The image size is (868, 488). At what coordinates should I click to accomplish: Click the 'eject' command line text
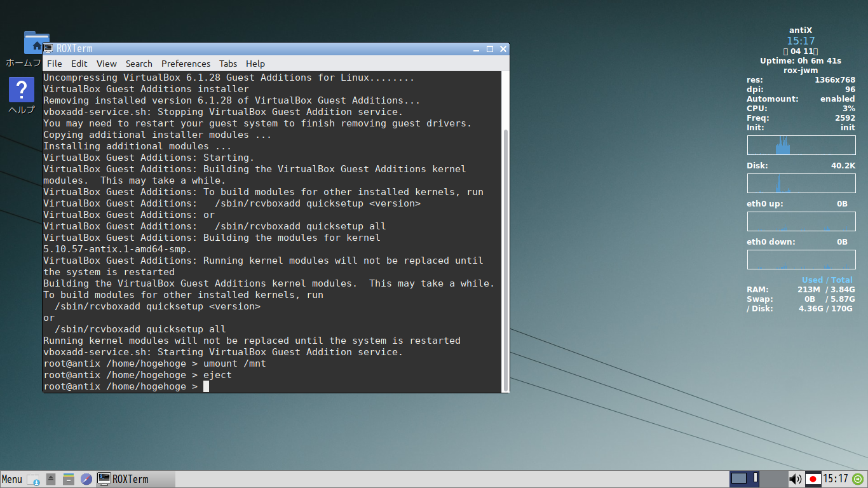point(217,375)
